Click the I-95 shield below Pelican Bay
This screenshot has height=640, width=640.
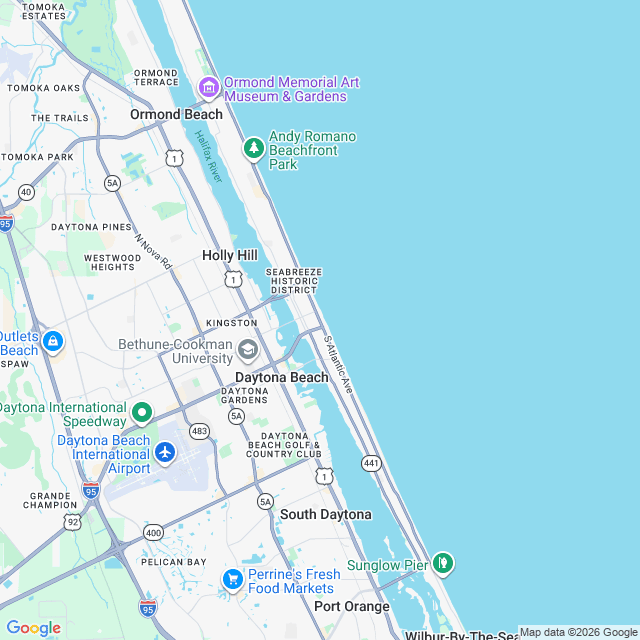148,609
